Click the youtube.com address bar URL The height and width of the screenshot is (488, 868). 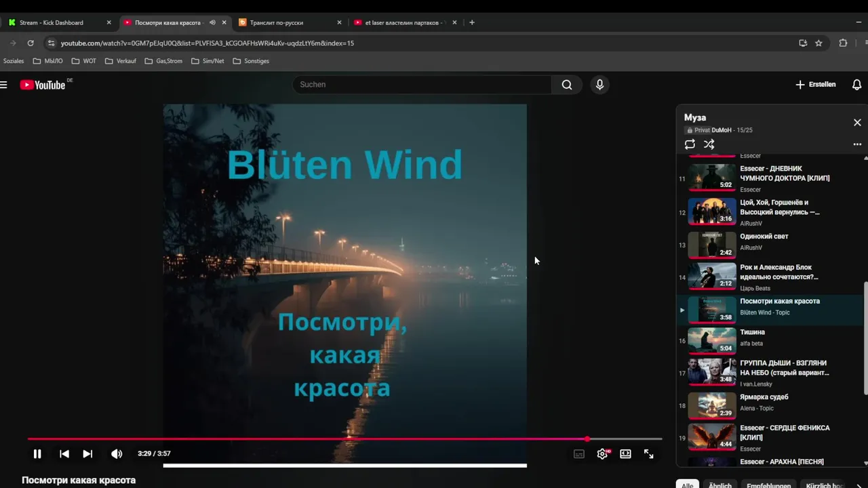(x=208, y=43)
